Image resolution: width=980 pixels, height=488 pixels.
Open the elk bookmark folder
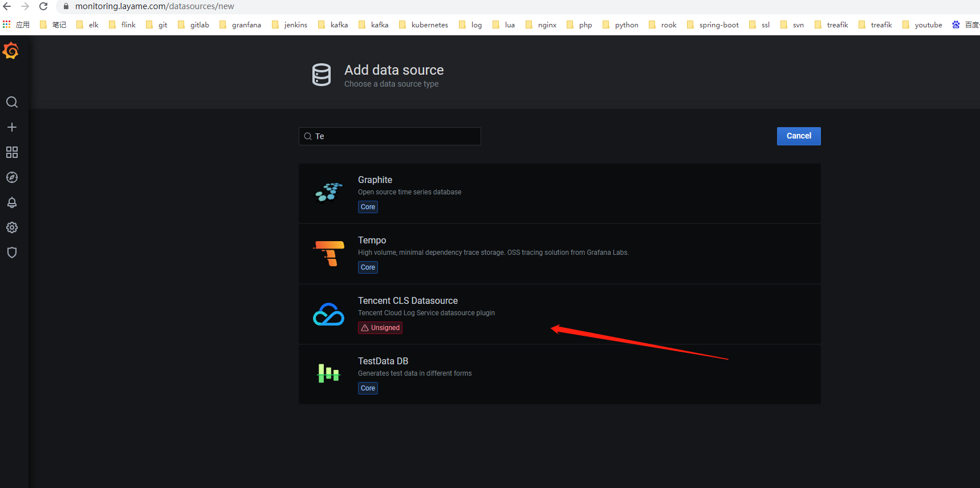click(x=87, y=25)
